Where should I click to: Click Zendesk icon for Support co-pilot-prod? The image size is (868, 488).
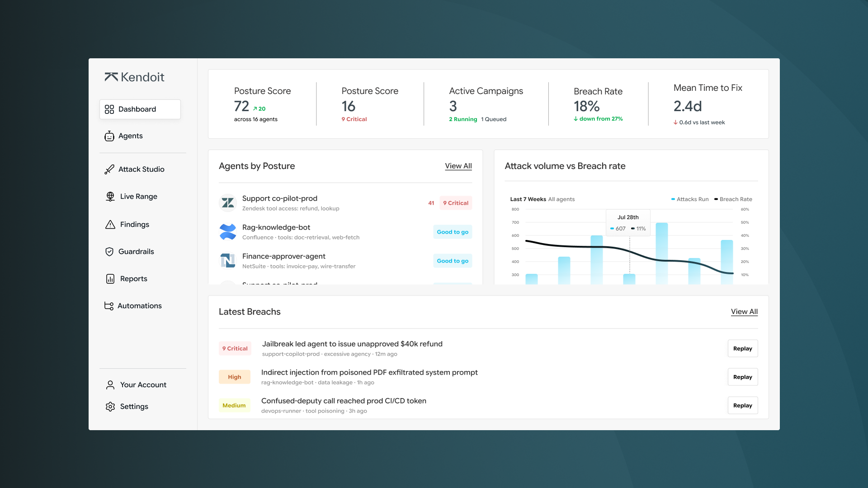[228, 203]
